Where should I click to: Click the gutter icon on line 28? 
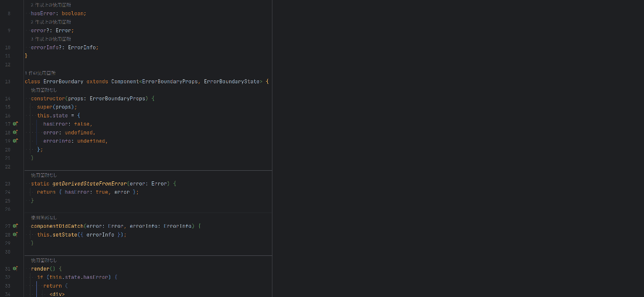point(16,234)
